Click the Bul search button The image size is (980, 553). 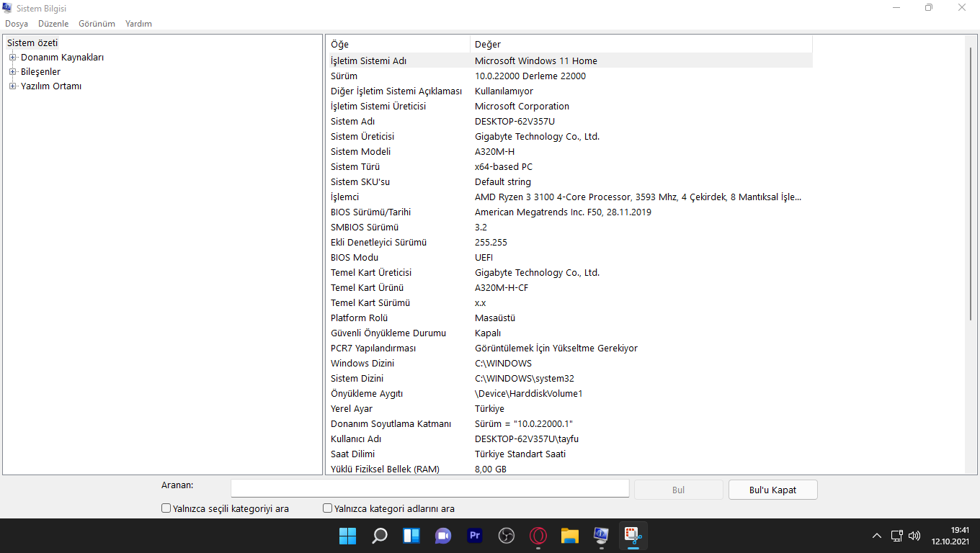tap(678, 490)
